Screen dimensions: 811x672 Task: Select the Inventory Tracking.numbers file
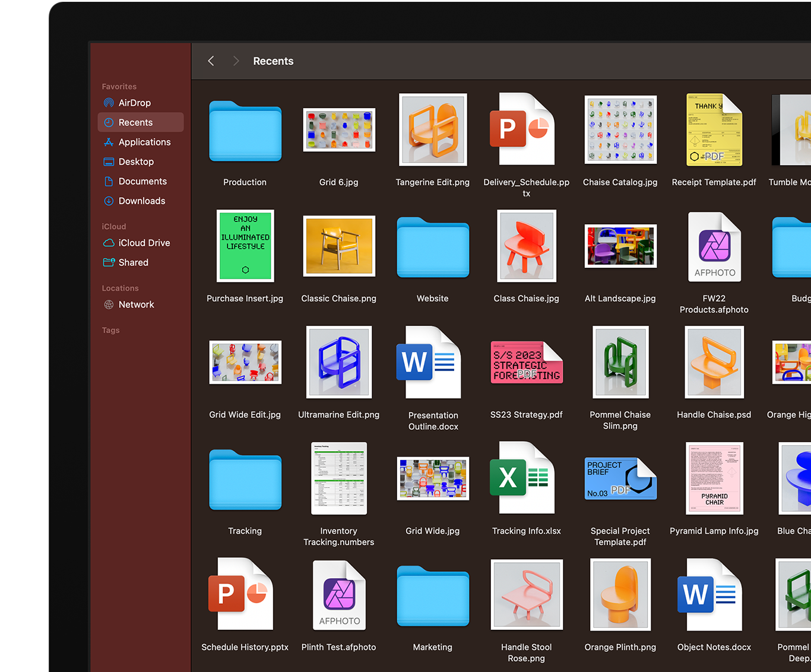339,478
